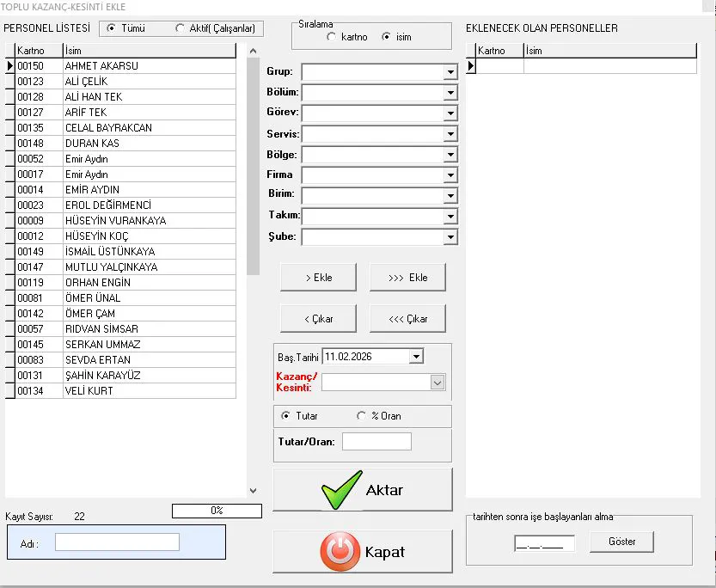The image size is (716, 588).
Task: Click the Adı search text field
Action: pos(117,542)
